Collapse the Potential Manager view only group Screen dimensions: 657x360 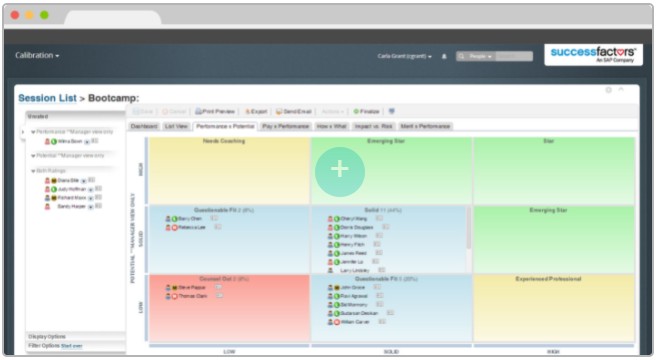33,156
